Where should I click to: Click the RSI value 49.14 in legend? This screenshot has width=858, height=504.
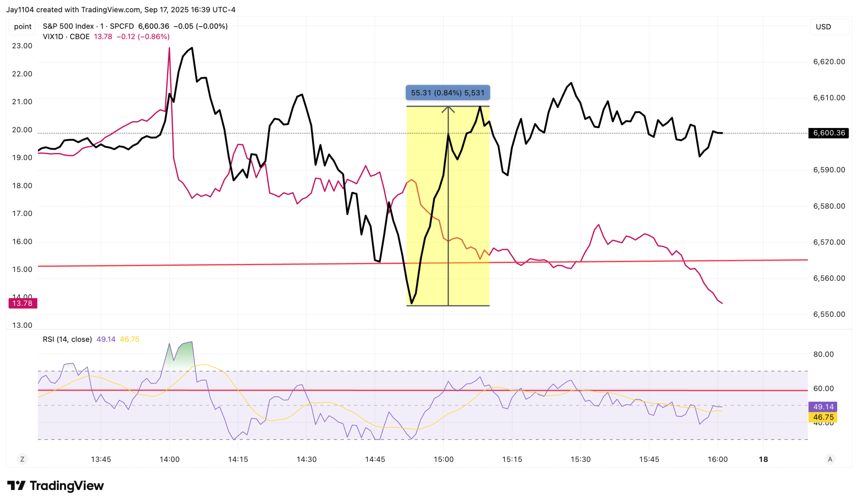click(106, 339)
